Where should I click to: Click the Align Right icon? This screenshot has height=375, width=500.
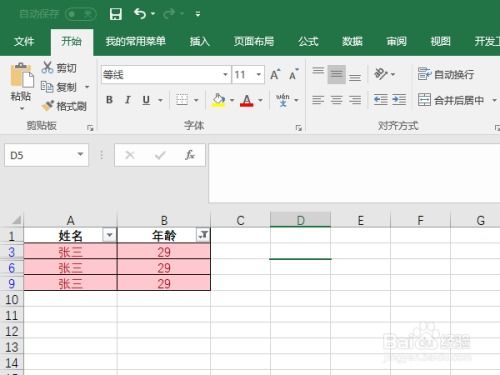pos(355,100)
